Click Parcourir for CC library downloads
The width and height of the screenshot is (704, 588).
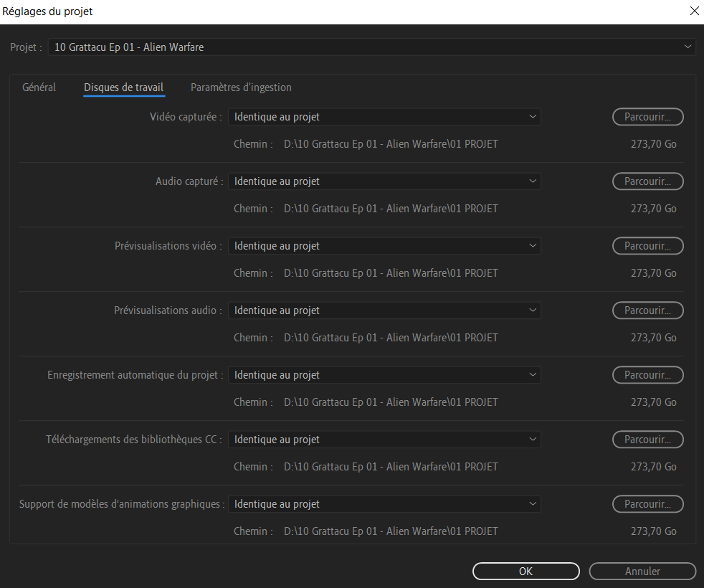647,439
